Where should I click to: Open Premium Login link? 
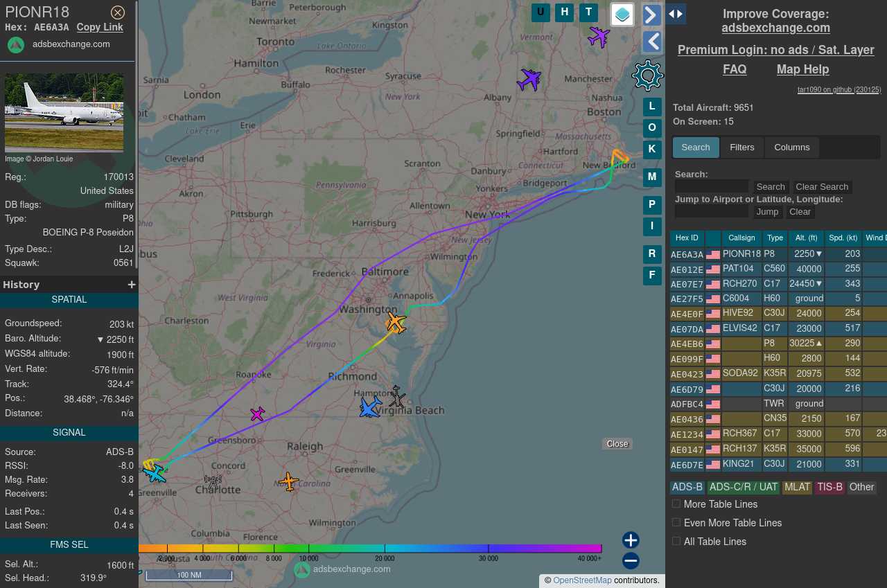776,50
